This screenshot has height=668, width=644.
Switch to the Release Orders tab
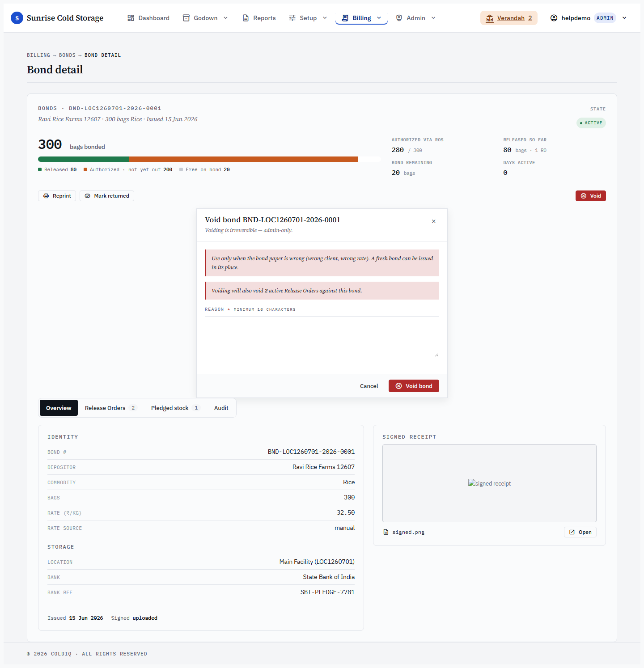110,408
